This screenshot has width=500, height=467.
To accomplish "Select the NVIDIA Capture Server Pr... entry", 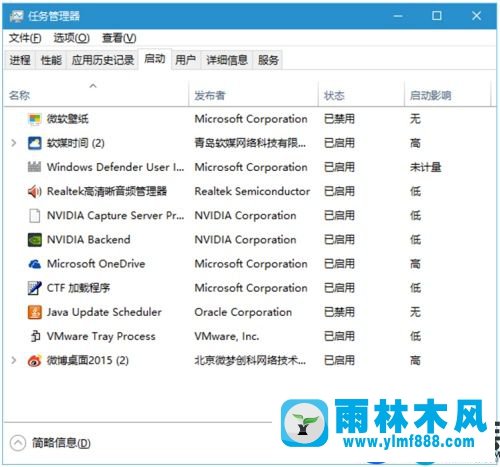I will (115, 216).
